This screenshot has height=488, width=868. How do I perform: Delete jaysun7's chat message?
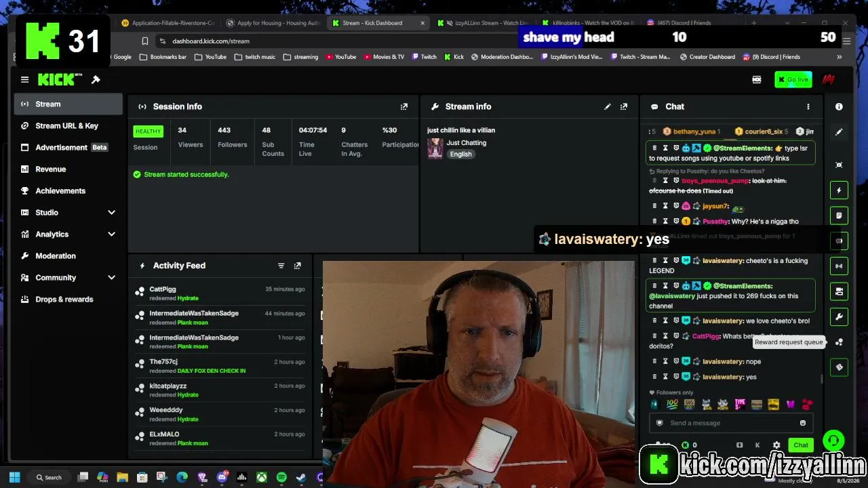pos(654,206)
